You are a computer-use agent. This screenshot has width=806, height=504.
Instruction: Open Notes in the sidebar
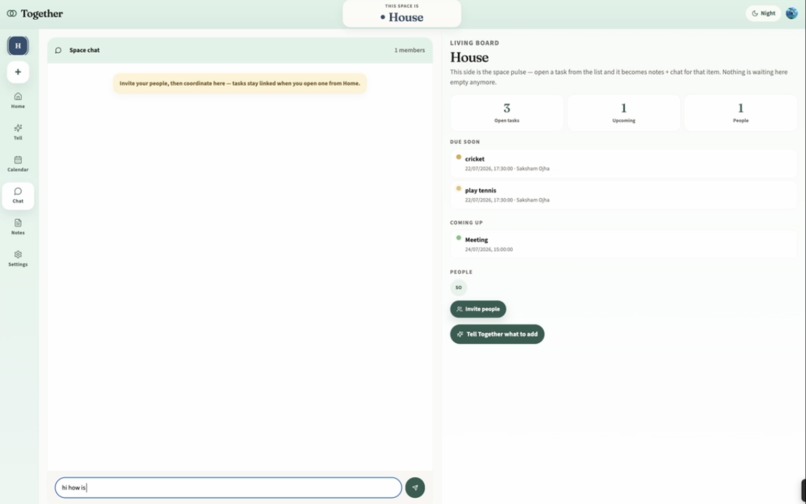(x=18, y=227)
